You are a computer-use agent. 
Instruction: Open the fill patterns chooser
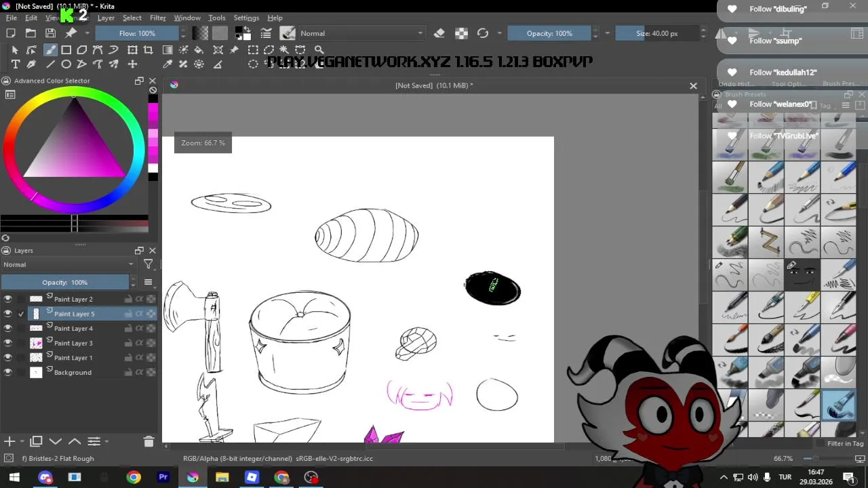220,33
